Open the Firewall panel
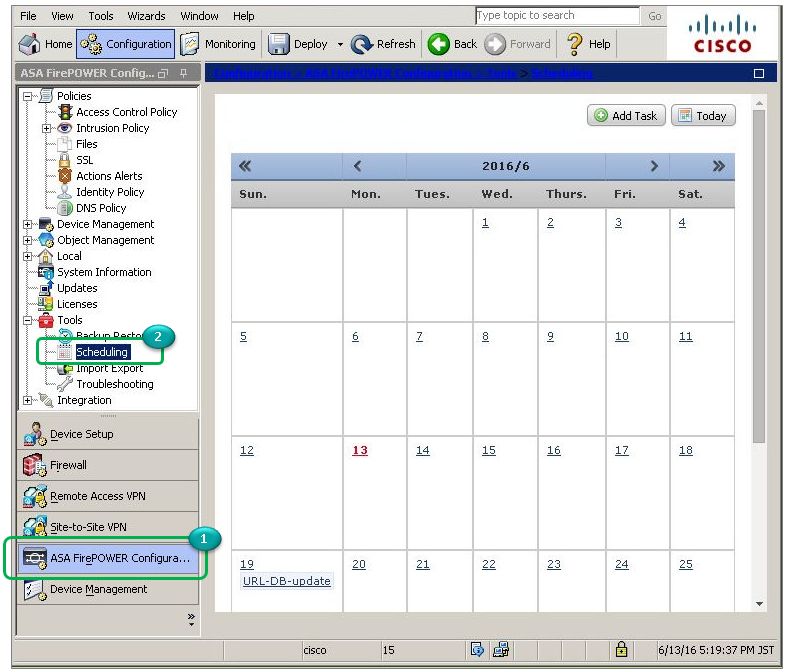 pos(108,465)
